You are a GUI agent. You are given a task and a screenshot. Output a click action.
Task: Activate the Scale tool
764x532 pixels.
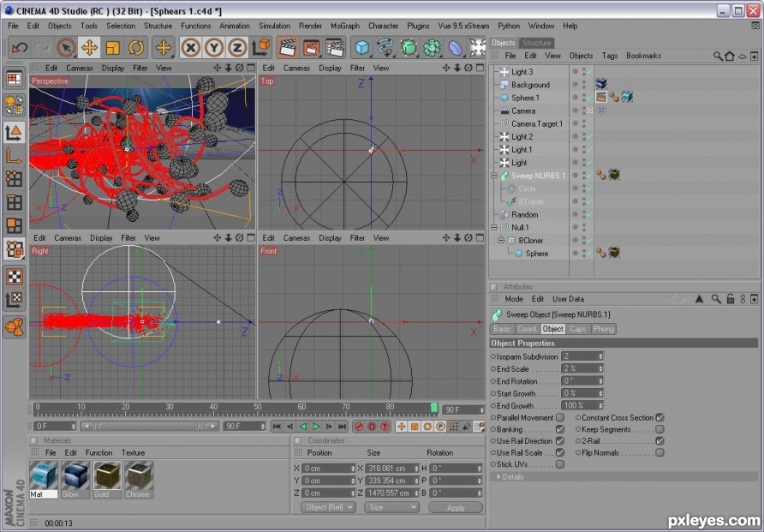coord(113,48)
